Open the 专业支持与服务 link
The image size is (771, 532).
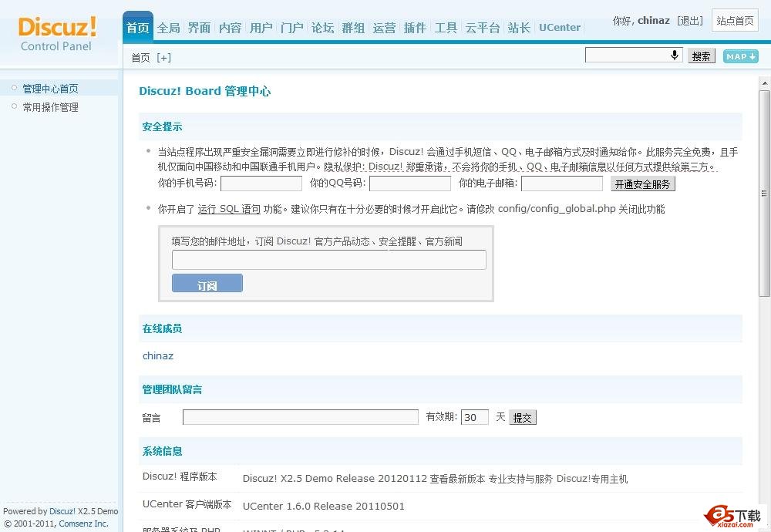pyautogui.click(x=520, y=478)
